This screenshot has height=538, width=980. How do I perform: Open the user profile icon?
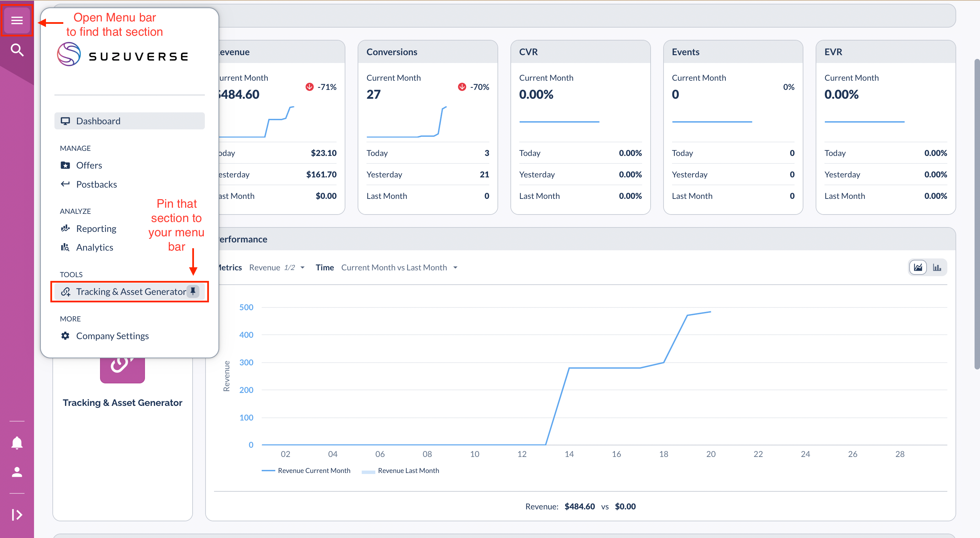pyautogui.click(x=17, y=472)
